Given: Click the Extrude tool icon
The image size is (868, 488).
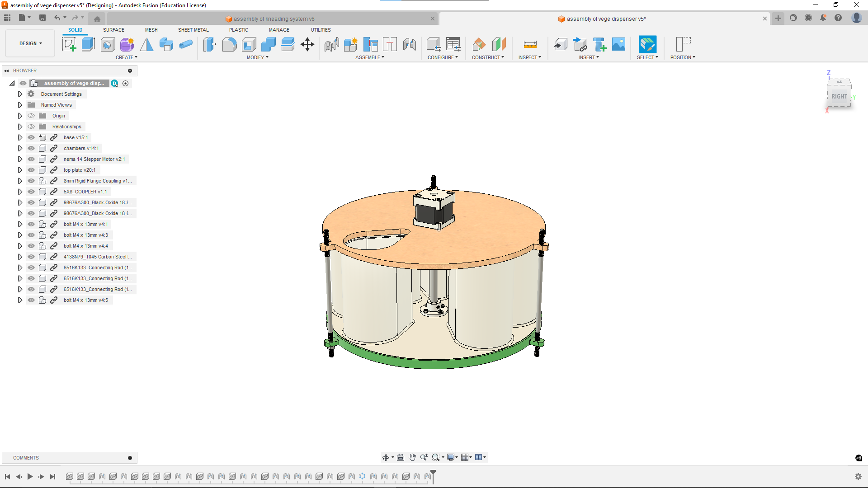Looking at the screenshot, I should point(88,44).
